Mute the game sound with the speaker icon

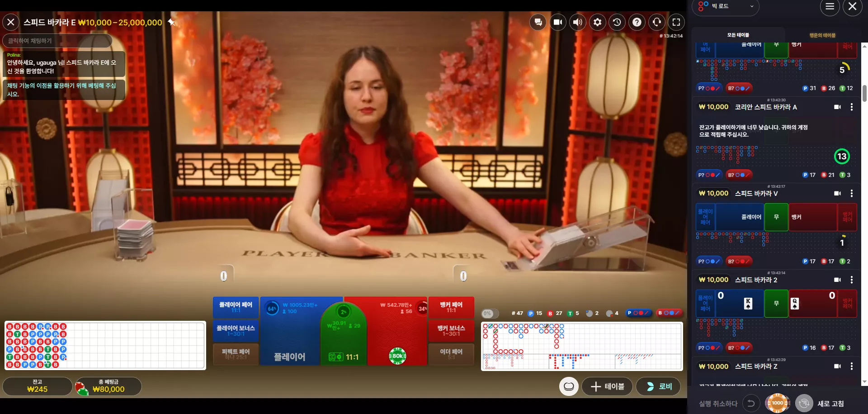pyautogui.click(x=578, y=22)
